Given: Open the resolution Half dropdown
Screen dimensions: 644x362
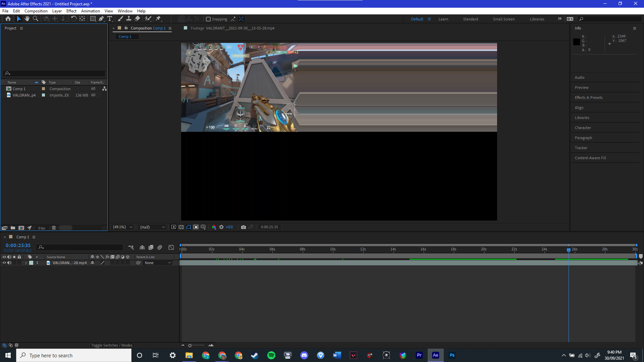Looking at the screenshot, I should [153, 227].
